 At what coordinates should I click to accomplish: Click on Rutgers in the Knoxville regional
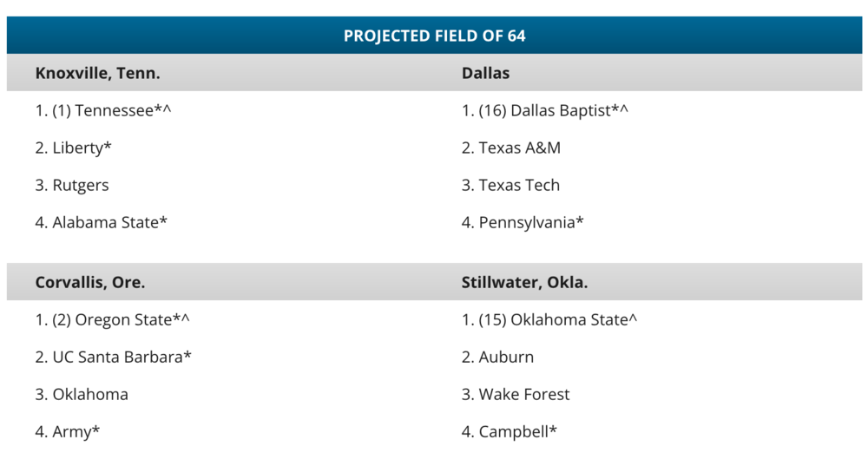point(72,185)
